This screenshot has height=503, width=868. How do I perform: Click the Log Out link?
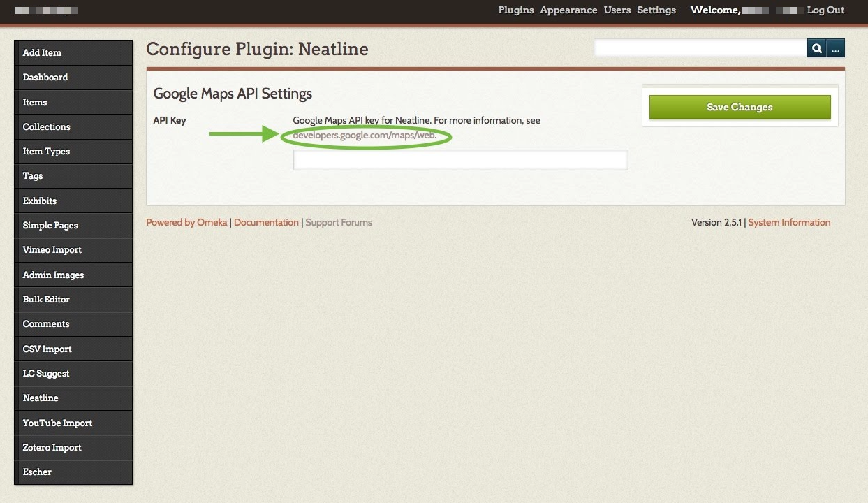(x=825, y=10)
